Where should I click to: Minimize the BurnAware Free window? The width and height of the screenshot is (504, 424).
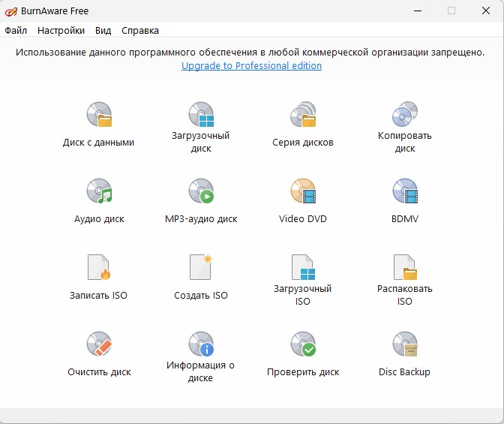click(x=418, y=11)
